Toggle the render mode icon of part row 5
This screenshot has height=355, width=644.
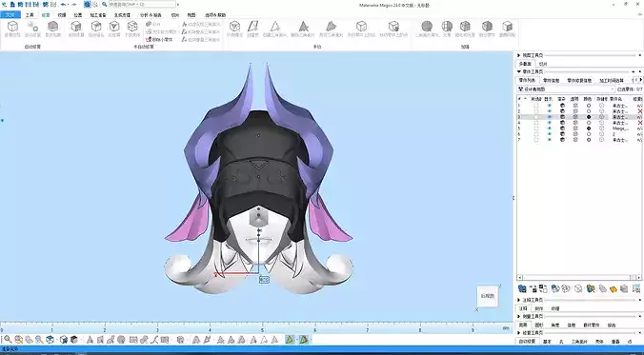pos(562,128)
